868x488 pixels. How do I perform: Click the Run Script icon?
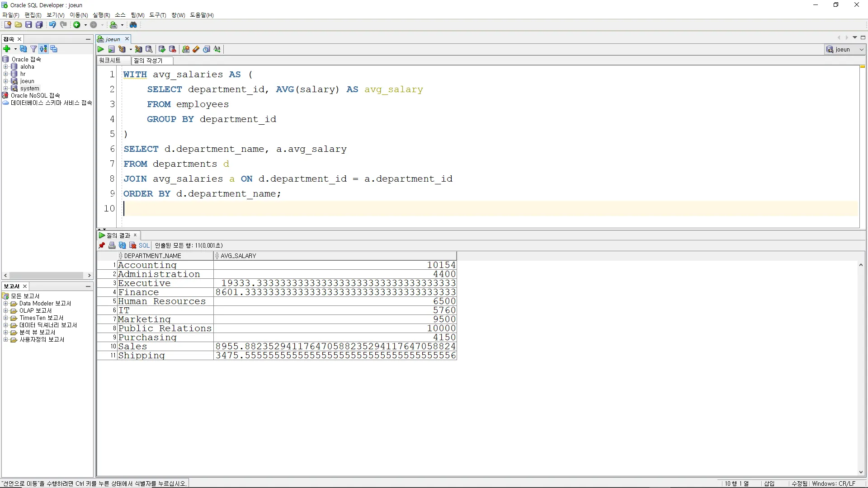coord(111,49)
